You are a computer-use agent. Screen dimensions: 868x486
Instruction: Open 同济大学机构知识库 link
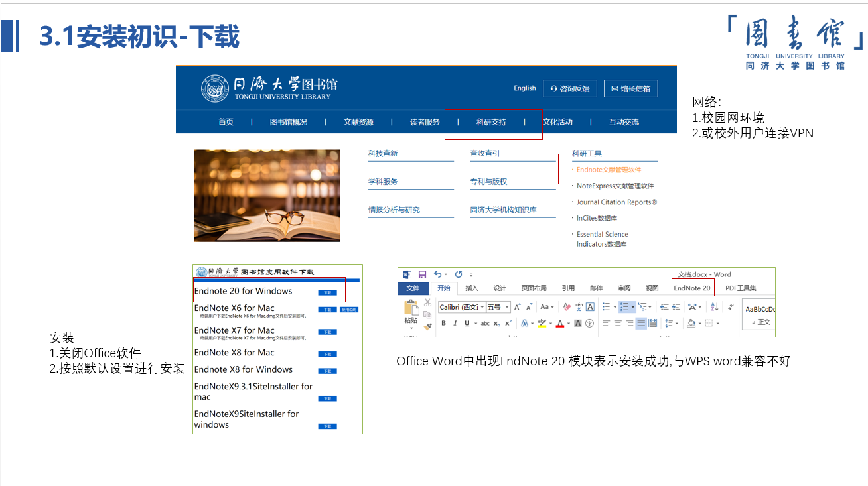pyautogui.click(x=504, y=210)
